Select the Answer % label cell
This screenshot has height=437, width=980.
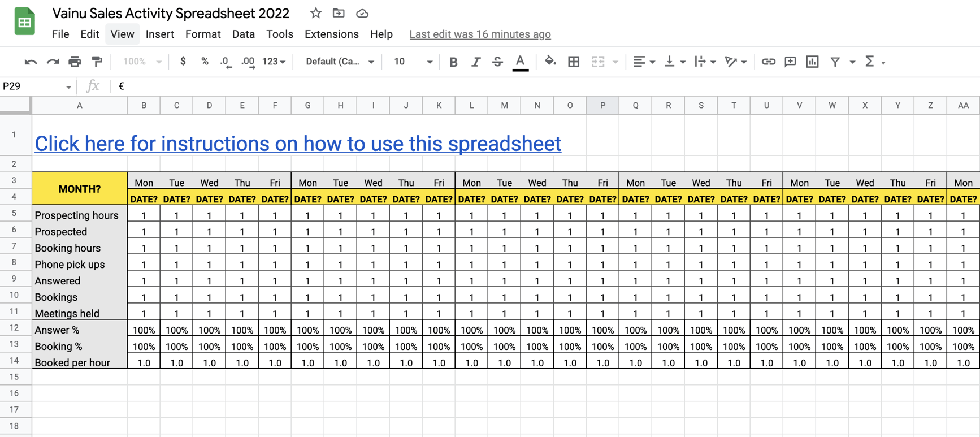point(80,330)
